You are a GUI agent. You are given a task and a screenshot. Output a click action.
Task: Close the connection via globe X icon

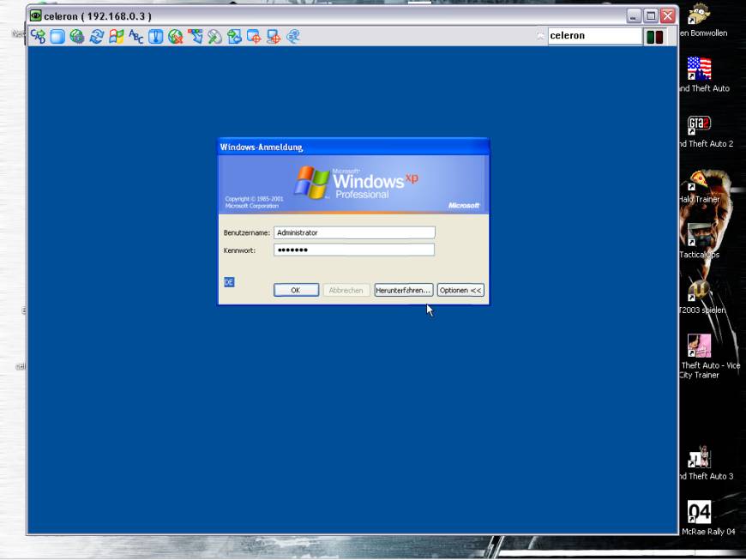(x=175, y=36)
